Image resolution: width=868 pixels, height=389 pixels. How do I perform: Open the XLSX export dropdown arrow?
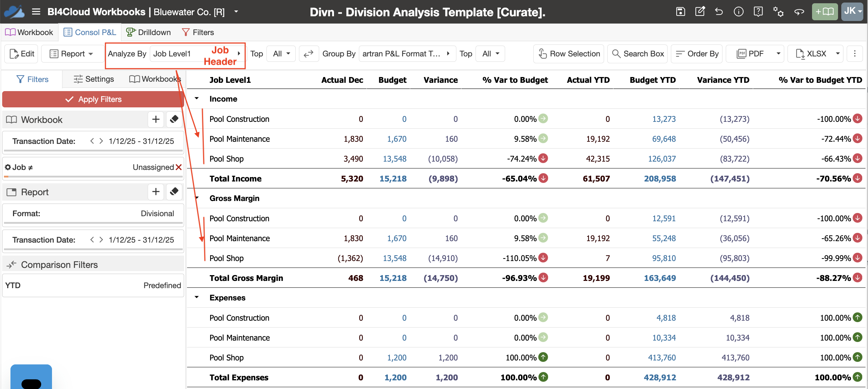click(x=838, y=54)
